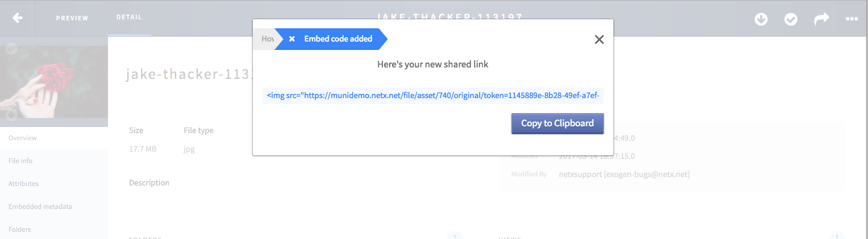Click the share arrow icon in header

tap(822, 19)
